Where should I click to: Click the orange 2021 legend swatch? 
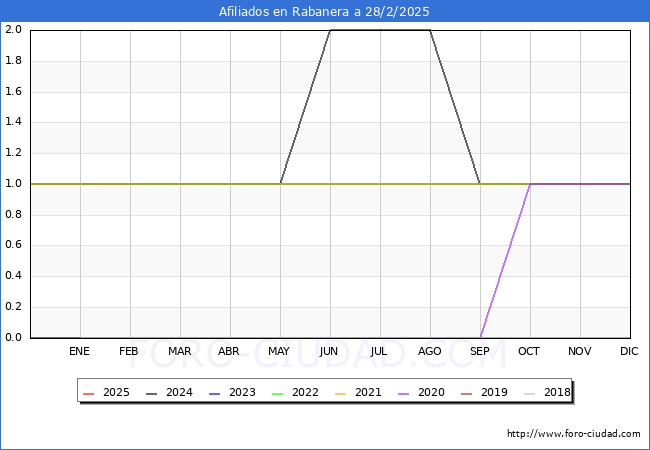click(x=340, y=393)
